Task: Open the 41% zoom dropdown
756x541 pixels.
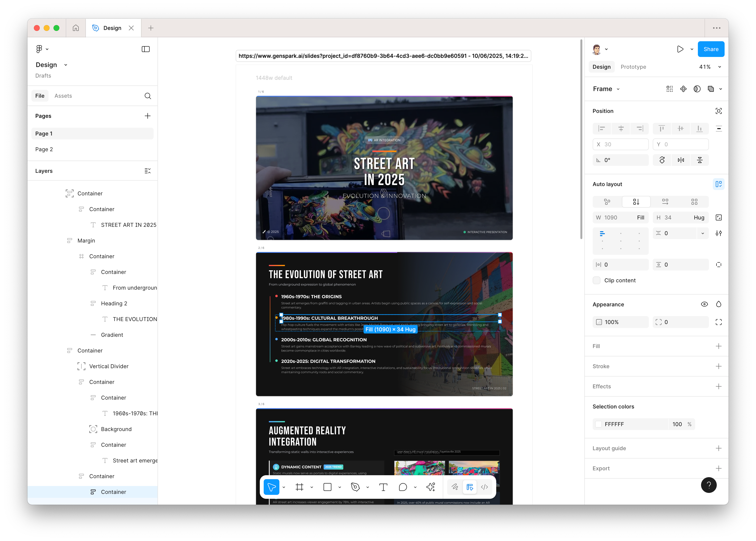Action: (x=720, y=67)
